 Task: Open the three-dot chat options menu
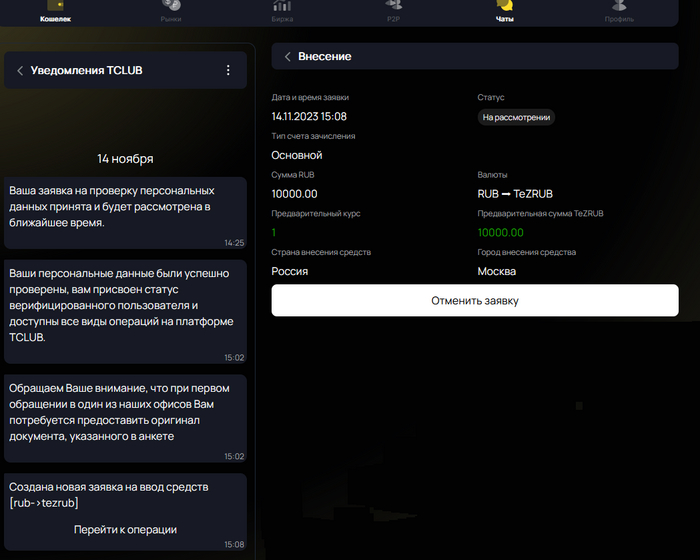pyautogui.click(x=228, y=70)
